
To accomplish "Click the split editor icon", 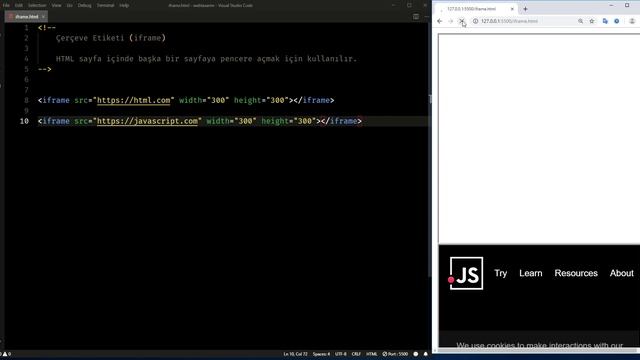I will coord(416,17).
